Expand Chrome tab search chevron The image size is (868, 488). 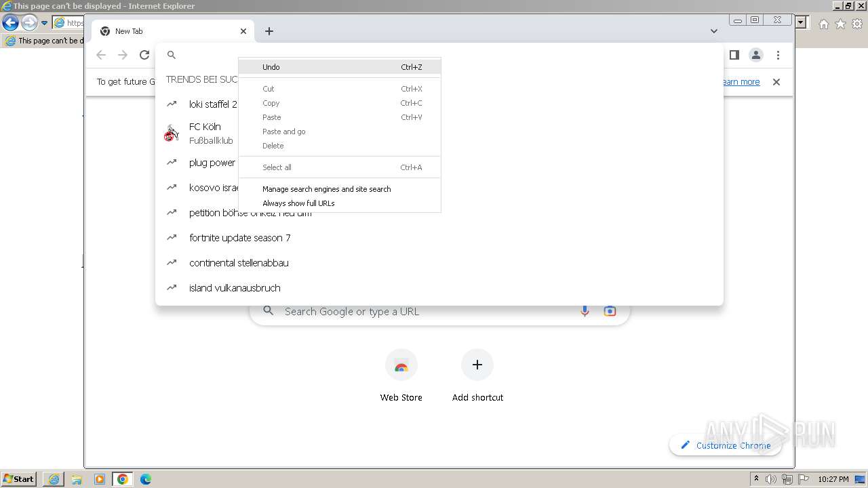tap(714, 31)
